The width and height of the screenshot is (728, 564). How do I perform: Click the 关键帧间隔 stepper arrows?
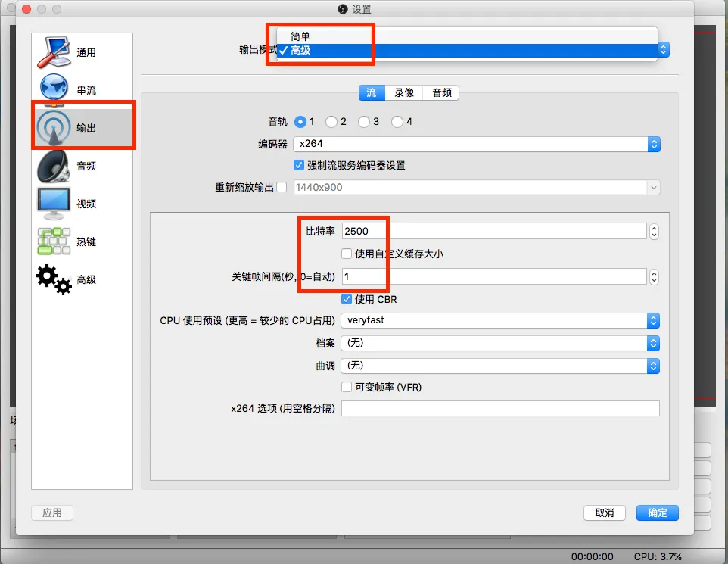point(654,277)
